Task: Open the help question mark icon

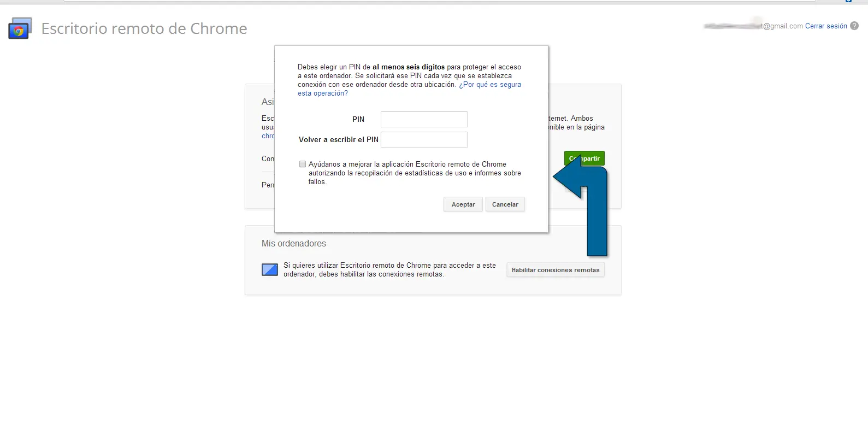Action: pyautogui.click(x=854, y=26)
